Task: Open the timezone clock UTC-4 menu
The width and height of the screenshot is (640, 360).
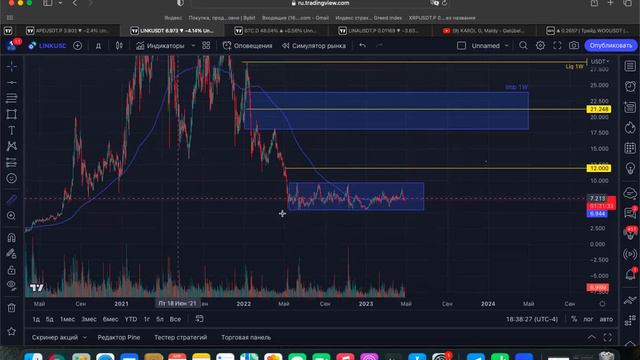Action: pyautogui.click(x=532, y=319)
